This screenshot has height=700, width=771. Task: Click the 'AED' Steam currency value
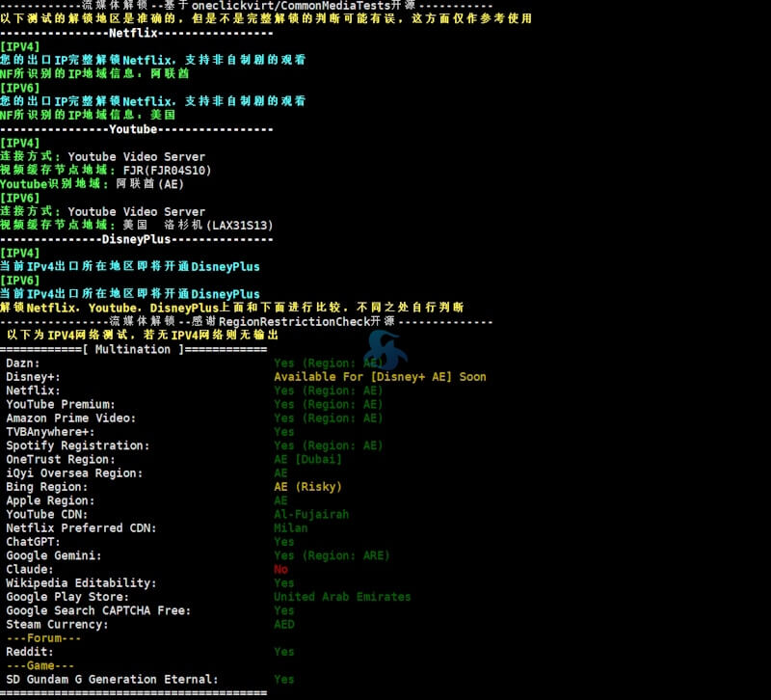284,624
